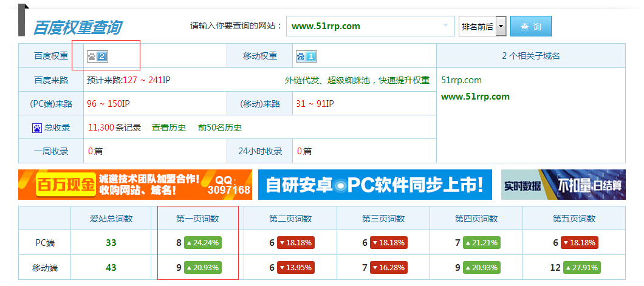Expand the website URL suggestion arrow
Viewport: 644px width, 286px height.
point(445,26)
